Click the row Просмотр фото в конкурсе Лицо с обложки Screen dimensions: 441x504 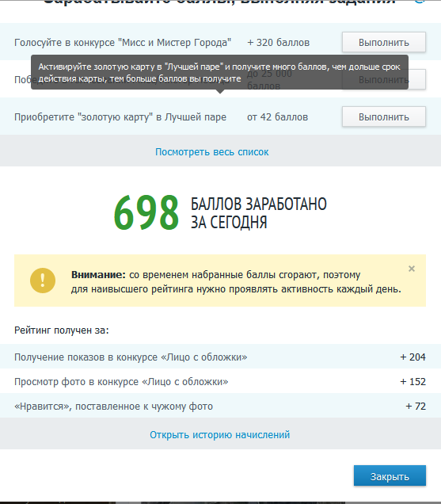point(220,381)
